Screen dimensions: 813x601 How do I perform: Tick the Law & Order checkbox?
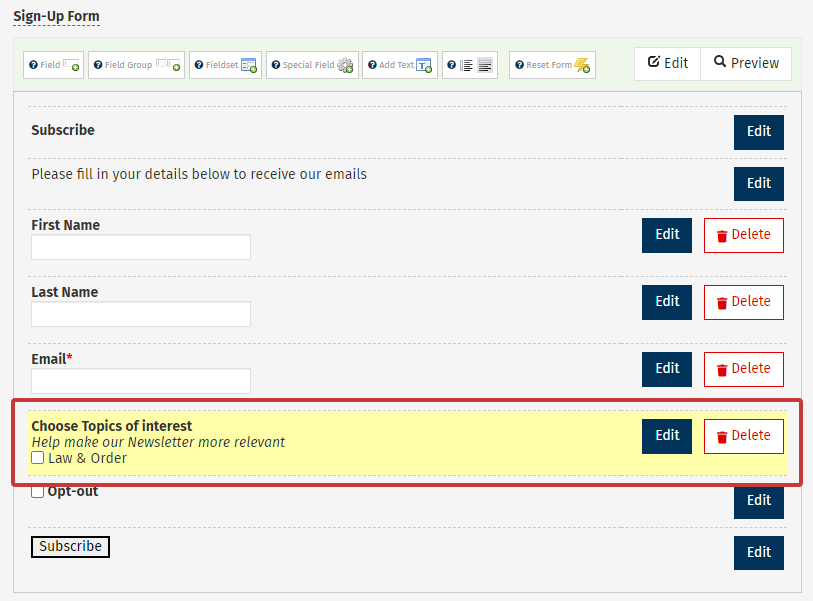38,458
